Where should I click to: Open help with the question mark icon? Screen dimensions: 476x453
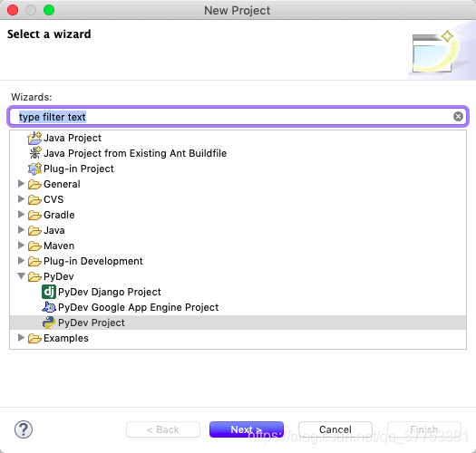[24, 429]
